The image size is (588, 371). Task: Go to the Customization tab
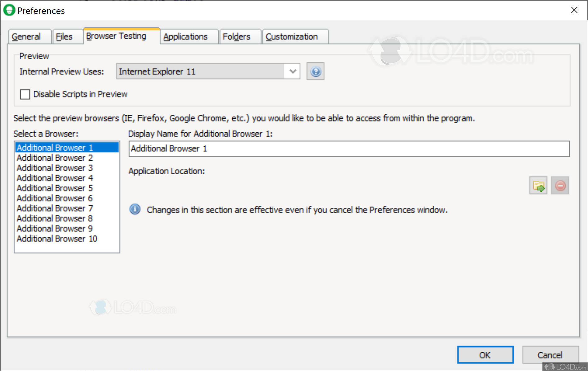292,37
